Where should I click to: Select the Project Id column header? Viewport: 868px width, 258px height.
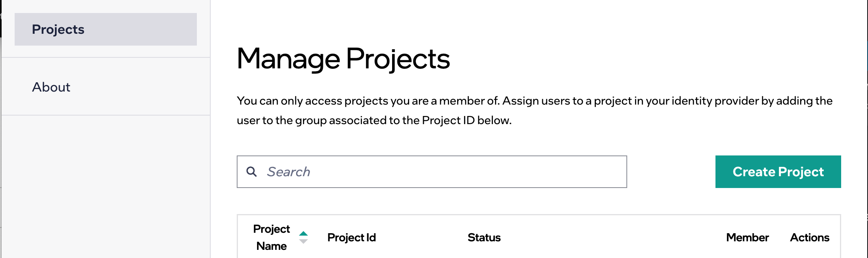click(x=351, y=238)
